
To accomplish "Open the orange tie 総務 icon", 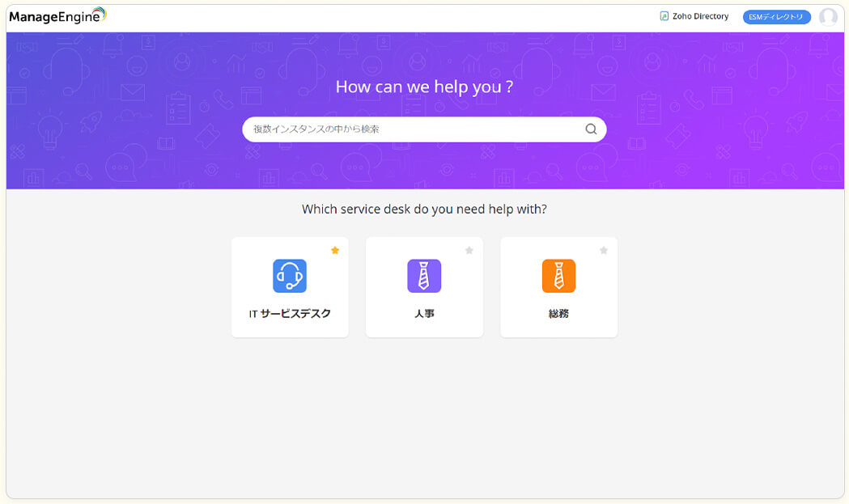I will (558, 276).
